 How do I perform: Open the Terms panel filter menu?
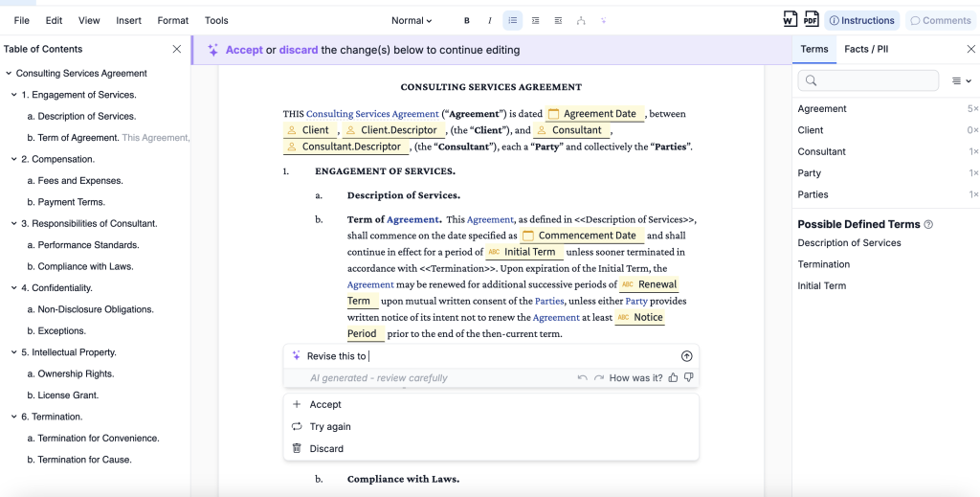tap(961, 81)
